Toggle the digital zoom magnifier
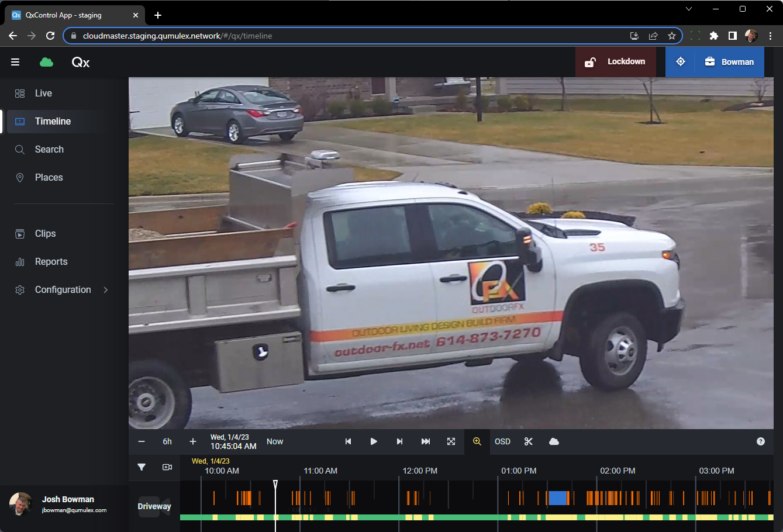Image resolution: width=783 pixels, height=532 pixels. click(477, 441)
